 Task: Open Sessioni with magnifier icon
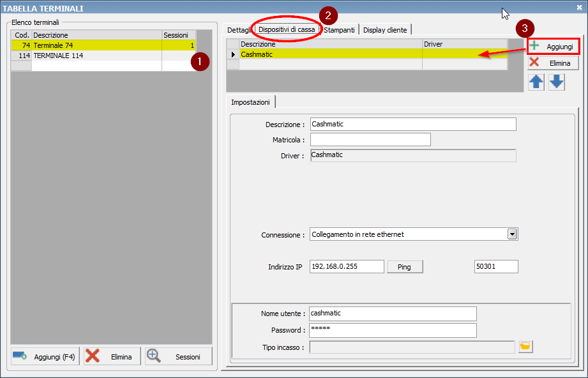click(x=178, y=356)
